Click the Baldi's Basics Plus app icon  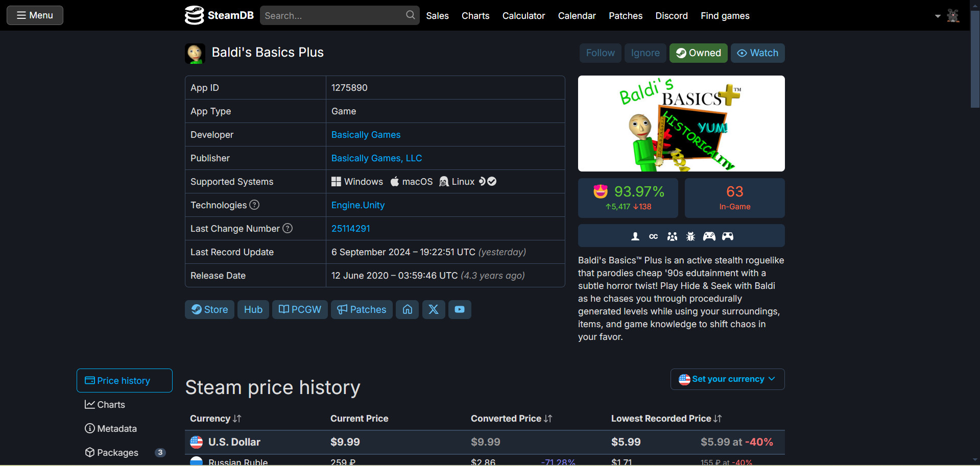coord(195,53)
